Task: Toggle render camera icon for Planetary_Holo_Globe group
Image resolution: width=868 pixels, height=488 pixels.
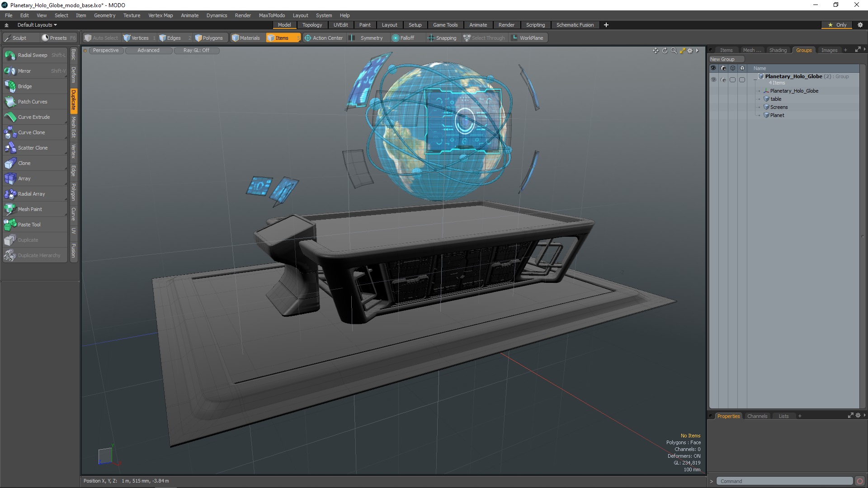Action: (x=723, y=80)
